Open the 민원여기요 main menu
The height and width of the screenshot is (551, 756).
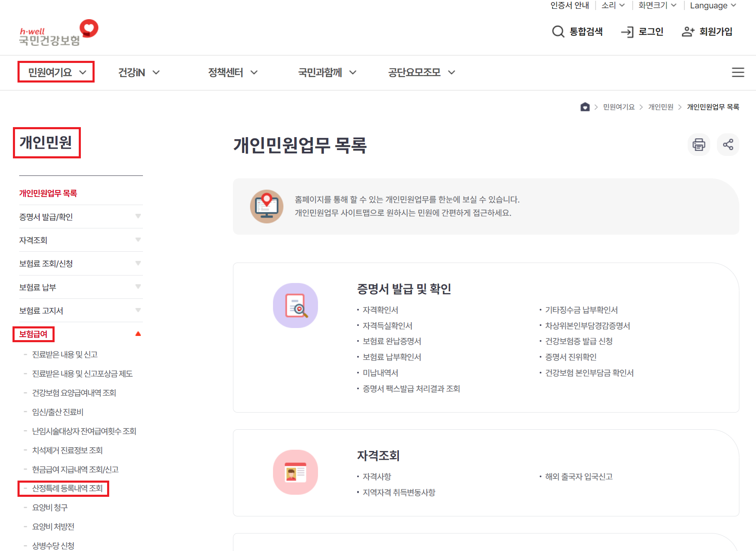click(x=57, y=73)
